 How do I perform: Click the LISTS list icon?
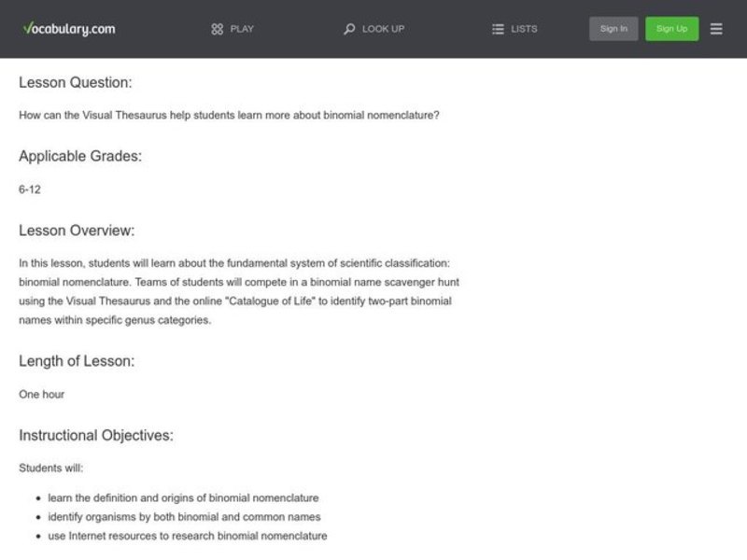pos(499,29)
